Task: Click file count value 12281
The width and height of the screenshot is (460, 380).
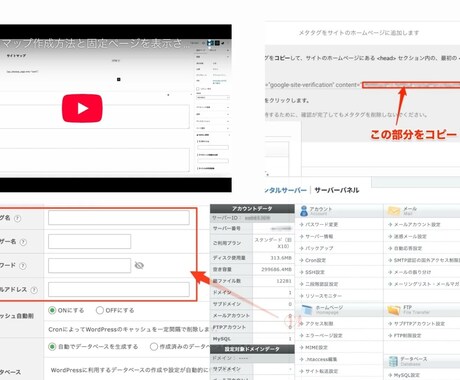Action: pyautogui.click(x=284, y=281)
